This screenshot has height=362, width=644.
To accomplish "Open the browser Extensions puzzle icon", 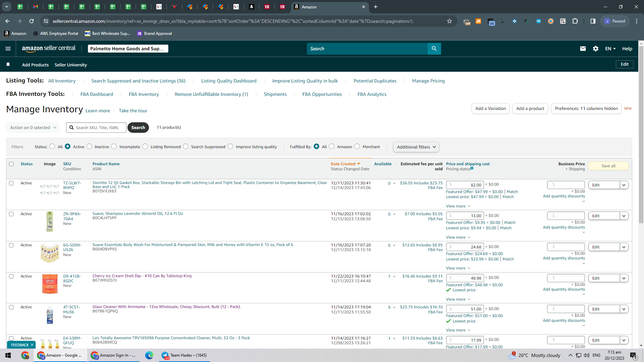I will (575, 21).
